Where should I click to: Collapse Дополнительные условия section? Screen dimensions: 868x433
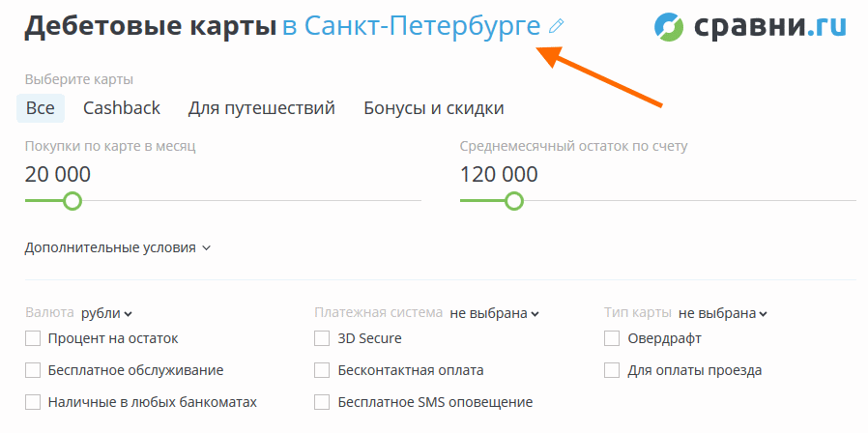(x=118, y=247)
